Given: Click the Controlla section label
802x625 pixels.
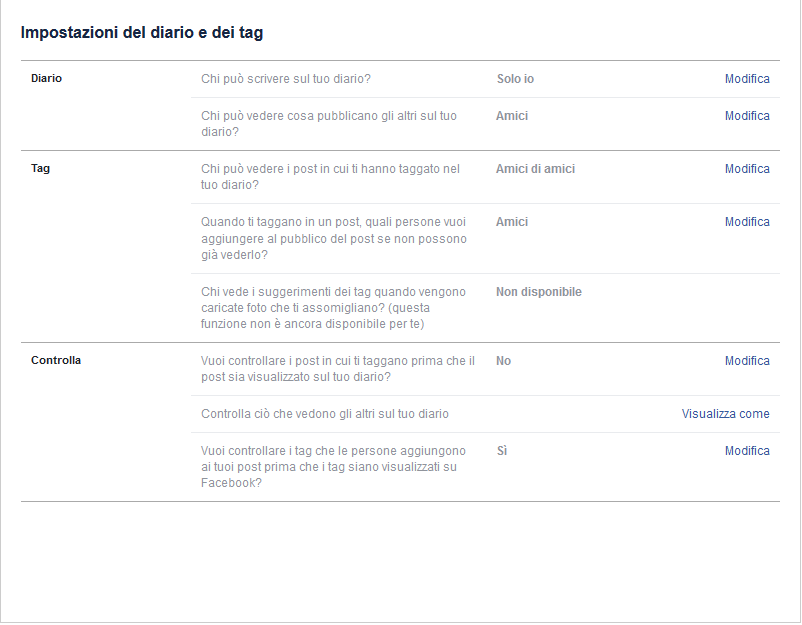Looking at the screenshot, I should (56, 360).
